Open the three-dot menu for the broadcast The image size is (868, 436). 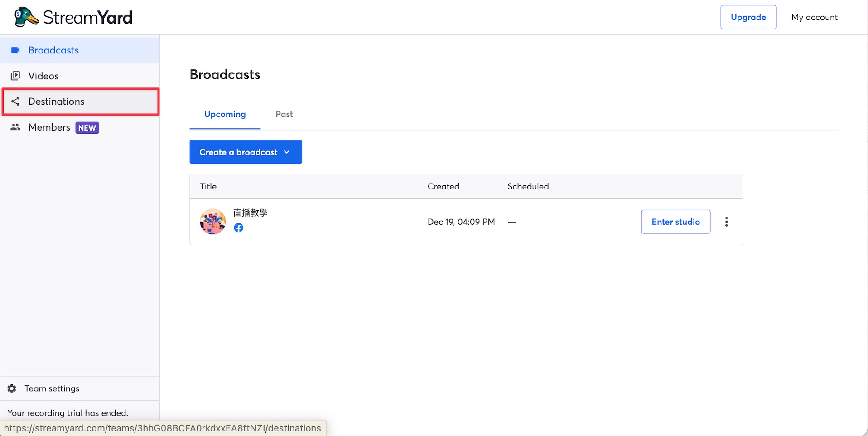click(x=726, y=222)
